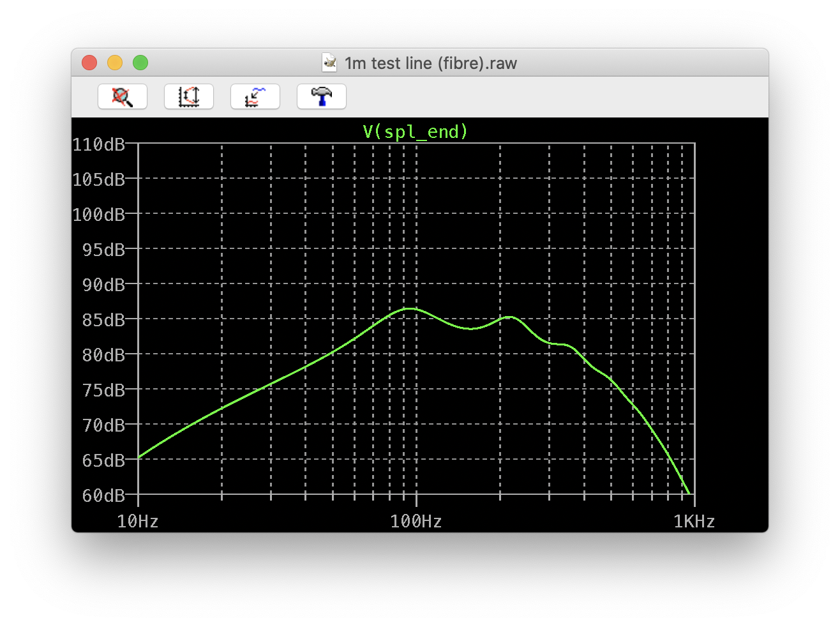Click the 10Hz frequency axis label
840x627 pixels.
pyautogui.click(x=138, y=522)
